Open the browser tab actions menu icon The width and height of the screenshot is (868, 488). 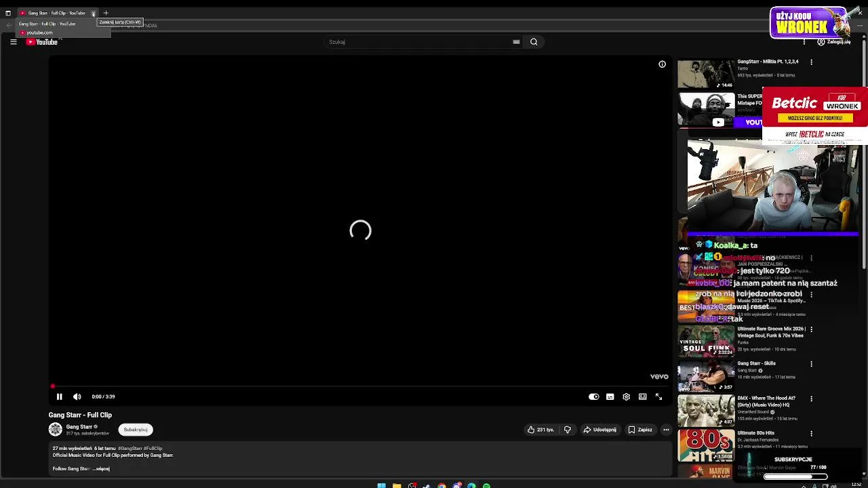7,13
